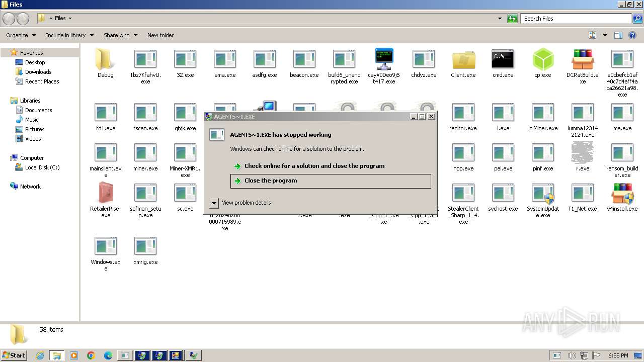Viewport: 644px width, 362px height.
Task: Open the address bar history dropdown
Action: pos(500,19)
